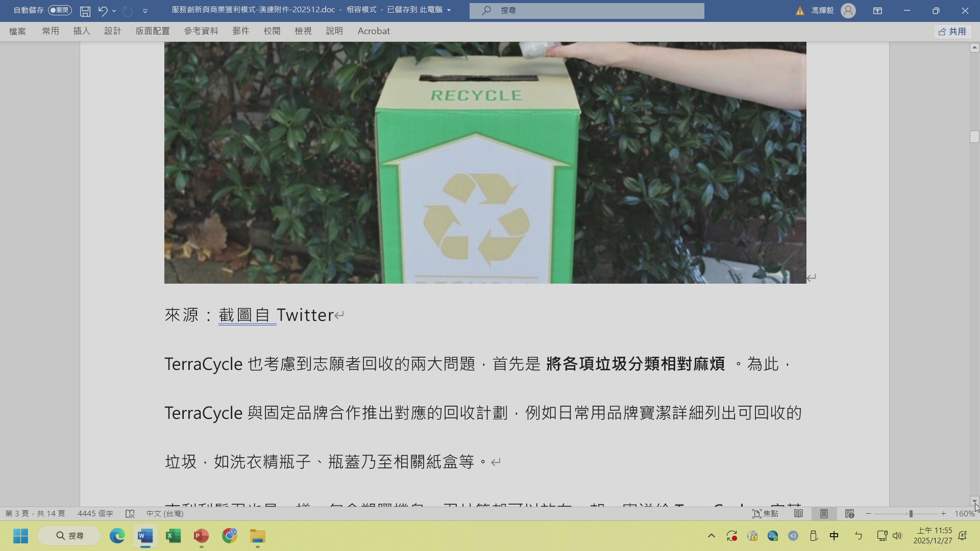The height and width of the screenshot is (551, 980).
Task: Switch to Read Mode view icon
Action: coord(799,514)
